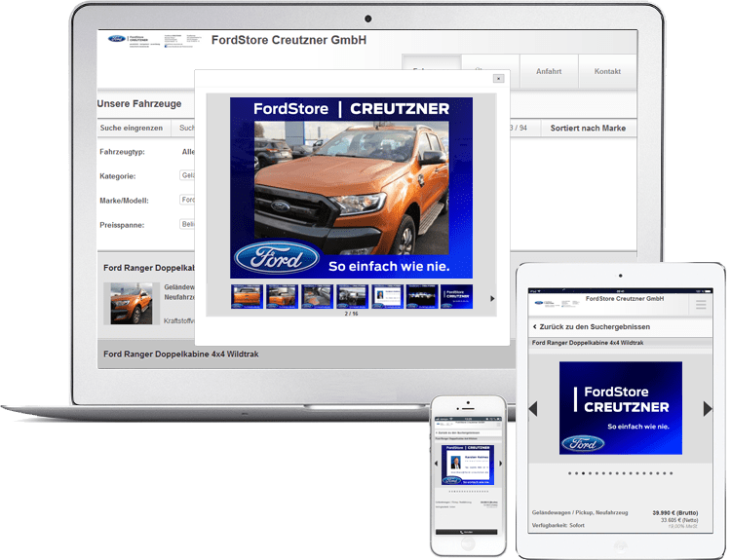
Task: Open the Ford Ranger listing thumbnail on laptop
Action: [x=131, y=304]
